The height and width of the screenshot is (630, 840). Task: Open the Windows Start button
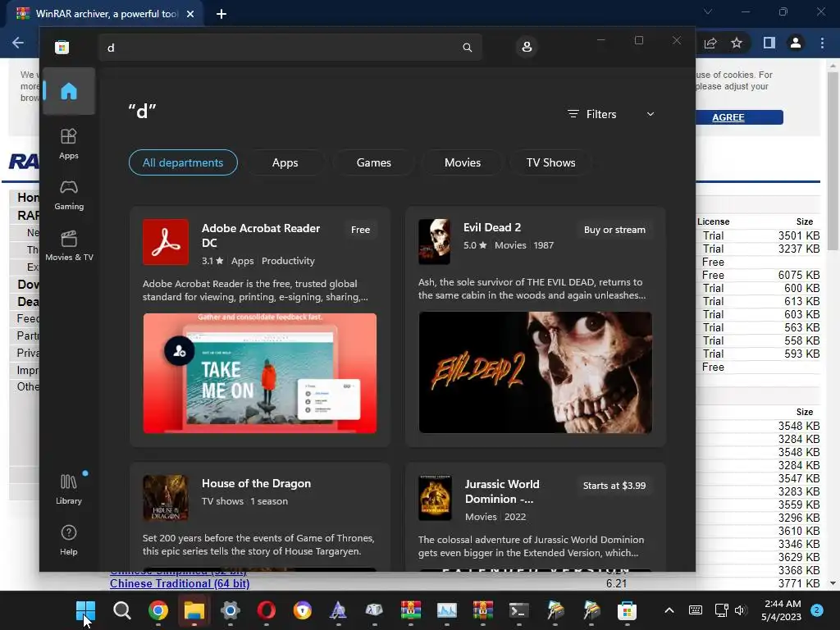[85, 610]
